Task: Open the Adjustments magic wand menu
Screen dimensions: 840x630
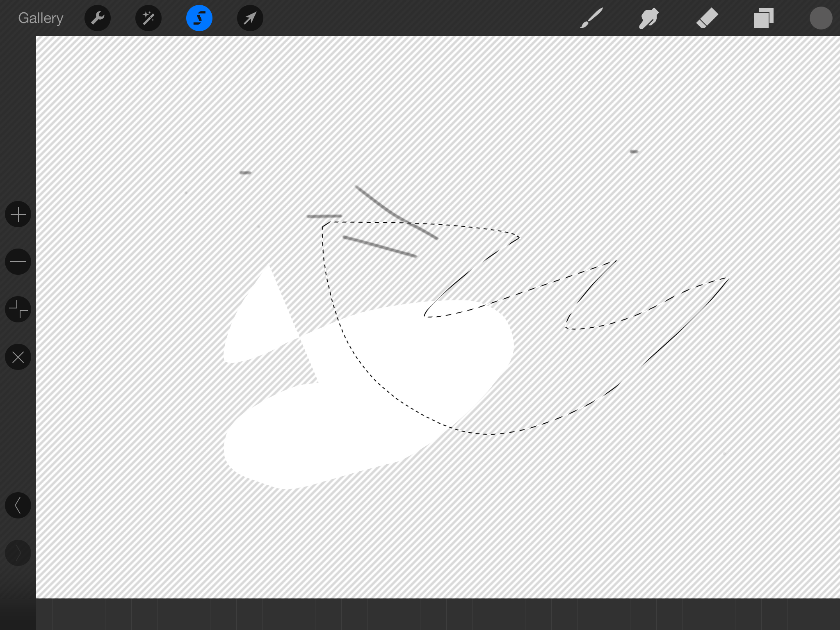Action: pos(148,18)
